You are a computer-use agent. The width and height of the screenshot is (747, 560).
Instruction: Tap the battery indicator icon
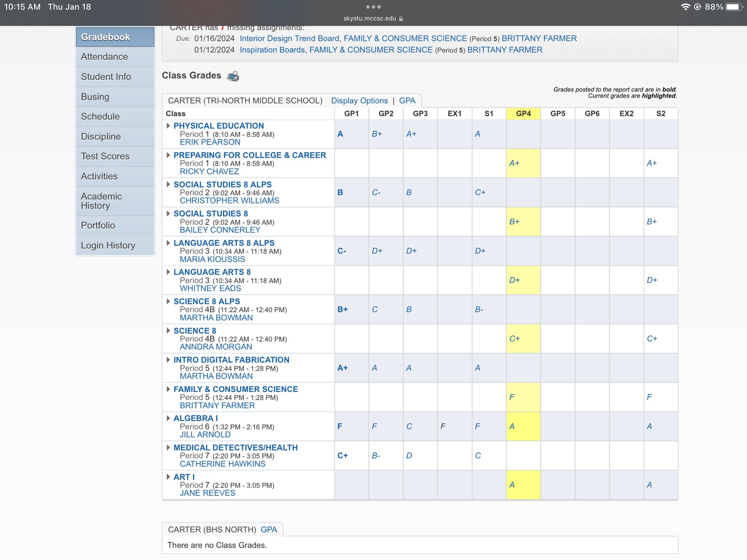pyautogui.click(x=733, y=7)
